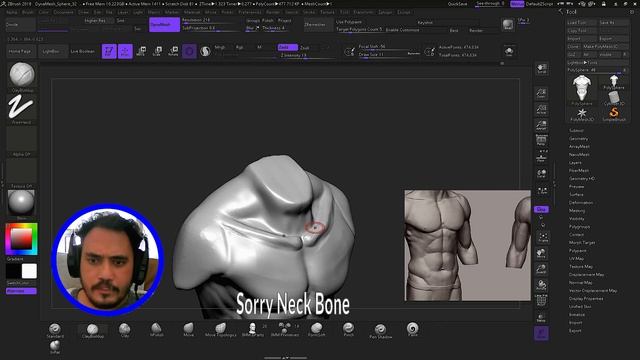Select the SimpleBrush tool thumbnail
640x360 pixels.
click(614, 113)
